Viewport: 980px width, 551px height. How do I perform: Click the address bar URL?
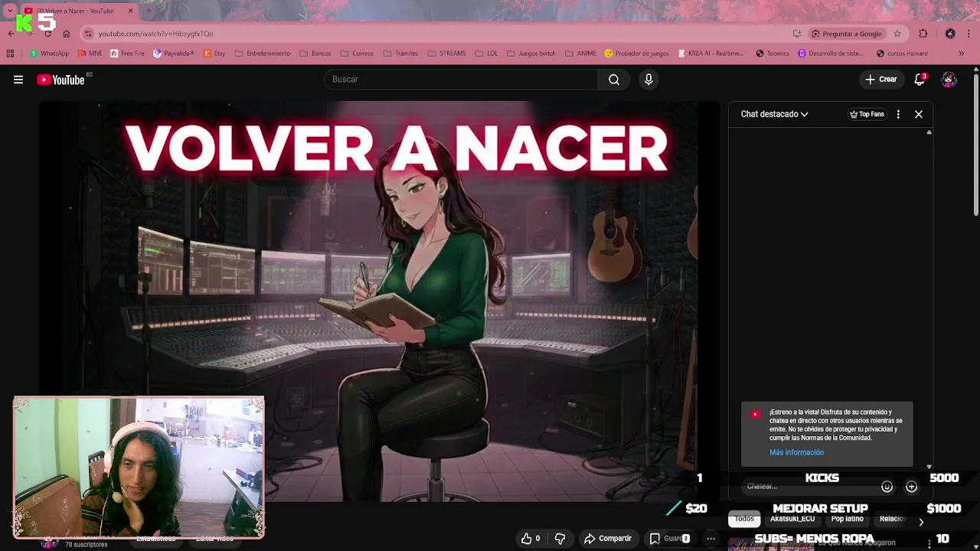[x=155, y=34]
